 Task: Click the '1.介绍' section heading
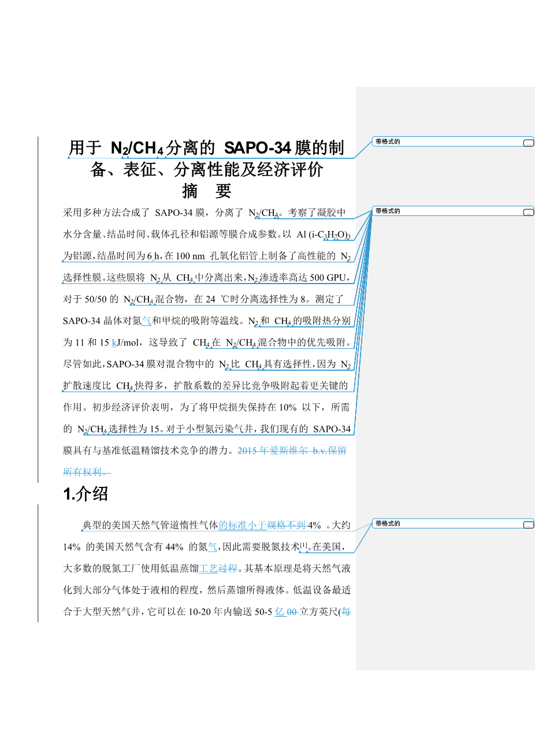[86, 494]
